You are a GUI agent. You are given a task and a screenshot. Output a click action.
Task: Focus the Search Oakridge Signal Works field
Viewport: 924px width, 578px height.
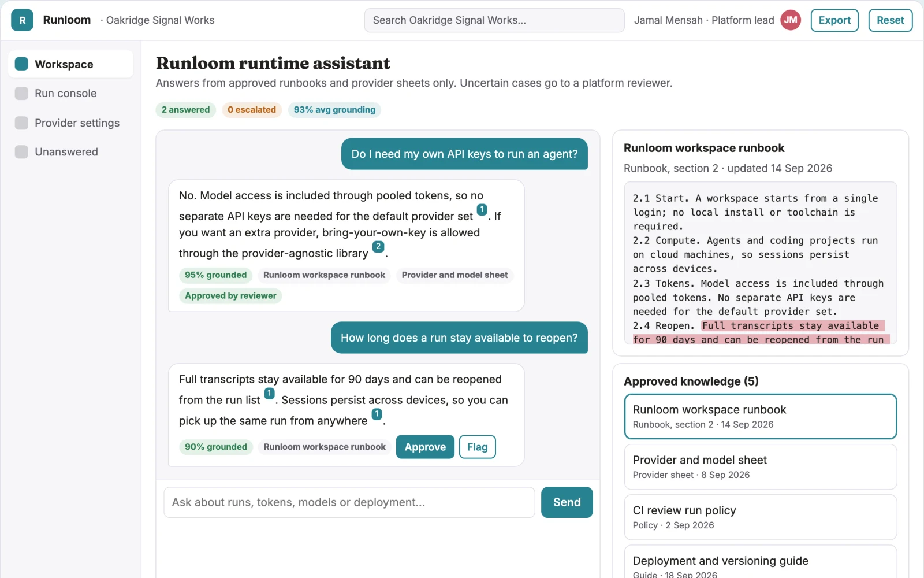click(494, 20)
